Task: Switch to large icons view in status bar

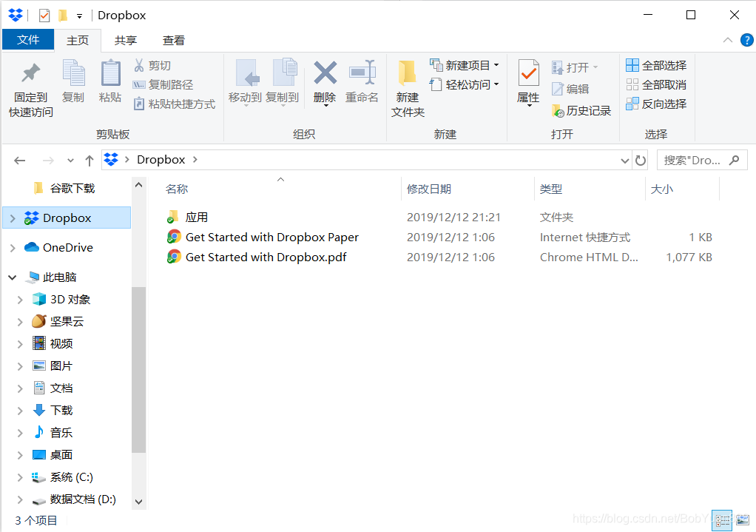Action: tap(743, 520)
